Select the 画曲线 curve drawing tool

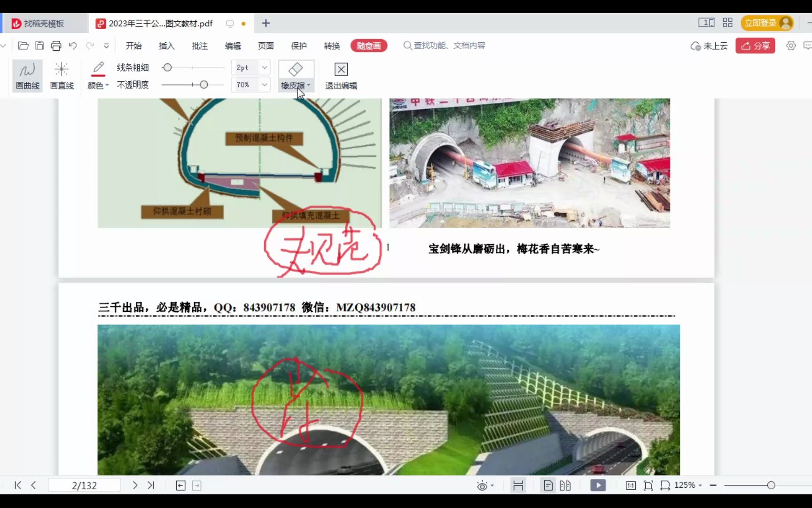pyautogui.click(x=27, y=76)
